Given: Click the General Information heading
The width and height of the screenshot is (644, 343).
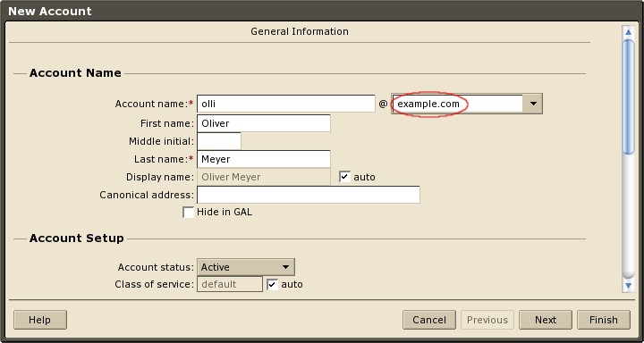Looking at the screenshot, I should (x=300, y=31).
